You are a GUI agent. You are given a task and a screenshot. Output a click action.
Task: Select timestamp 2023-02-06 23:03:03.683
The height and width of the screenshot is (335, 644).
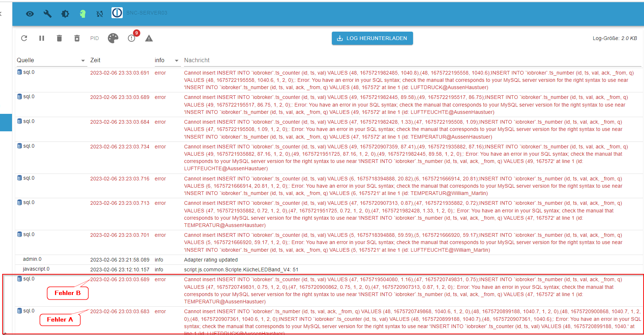coord(120,311)
